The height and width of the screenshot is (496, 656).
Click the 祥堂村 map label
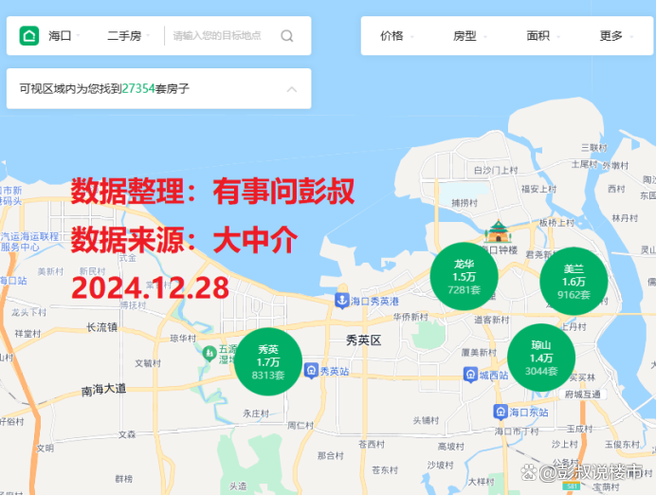click(x=28, y=333)
